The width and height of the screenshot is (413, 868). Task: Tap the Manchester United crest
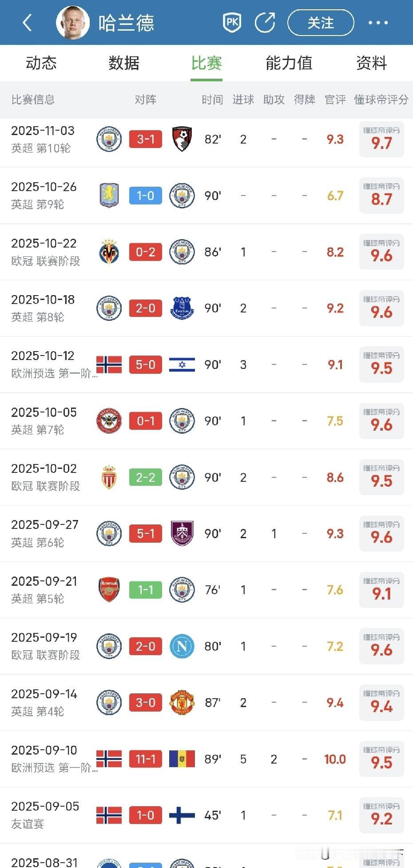(182, 703)
